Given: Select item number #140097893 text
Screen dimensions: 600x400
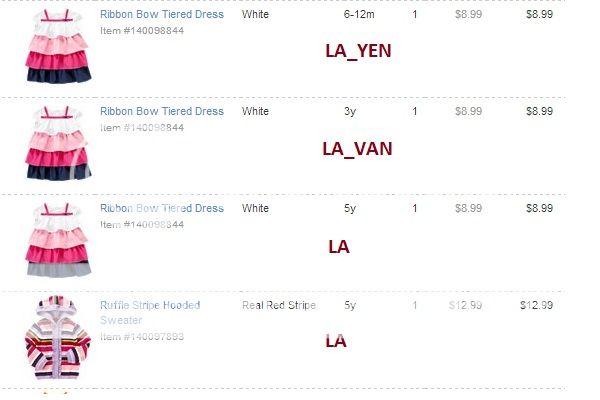Looking at the screenshot, I should tap(142, 337).
